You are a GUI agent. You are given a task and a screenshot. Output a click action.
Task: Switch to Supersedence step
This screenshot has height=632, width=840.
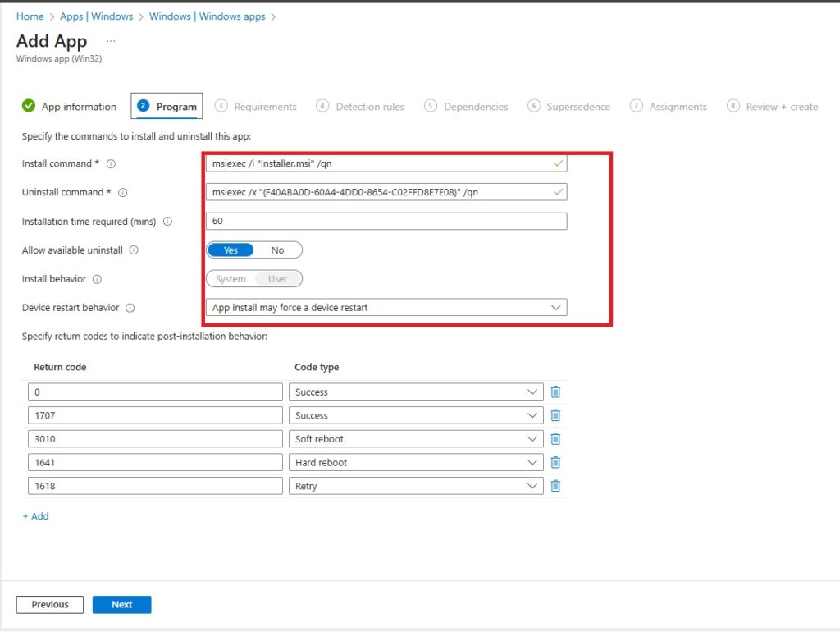click(x=569, y=107)
